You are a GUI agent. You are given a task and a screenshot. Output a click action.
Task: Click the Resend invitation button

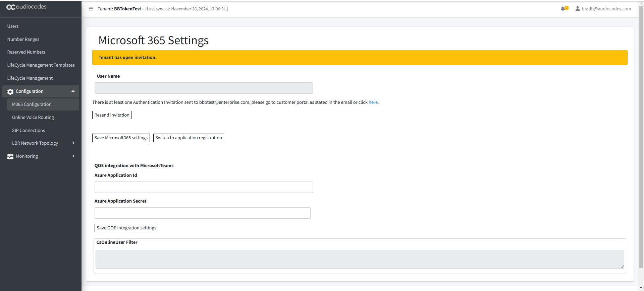pyautogui.click(x=112, y=115)
